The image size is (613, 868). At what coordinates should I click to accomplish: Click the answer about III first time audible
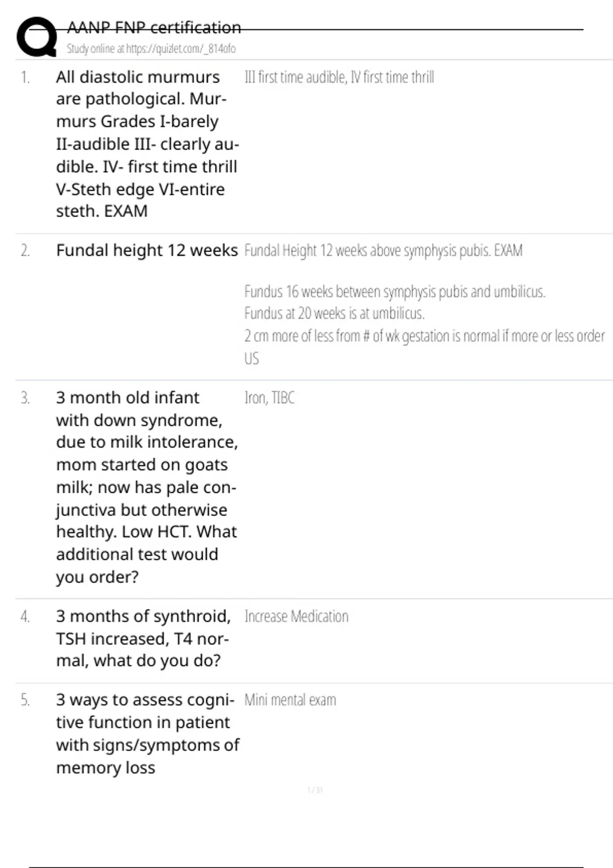click(x=339, y=77)
